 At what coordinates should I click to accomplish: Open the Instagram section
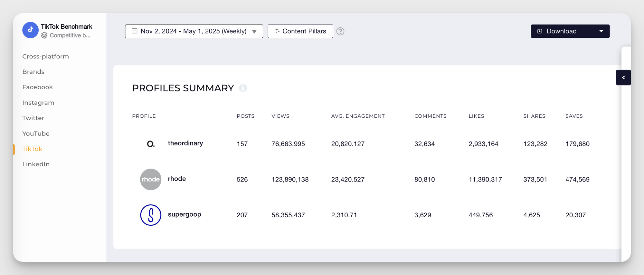(38, 103)
